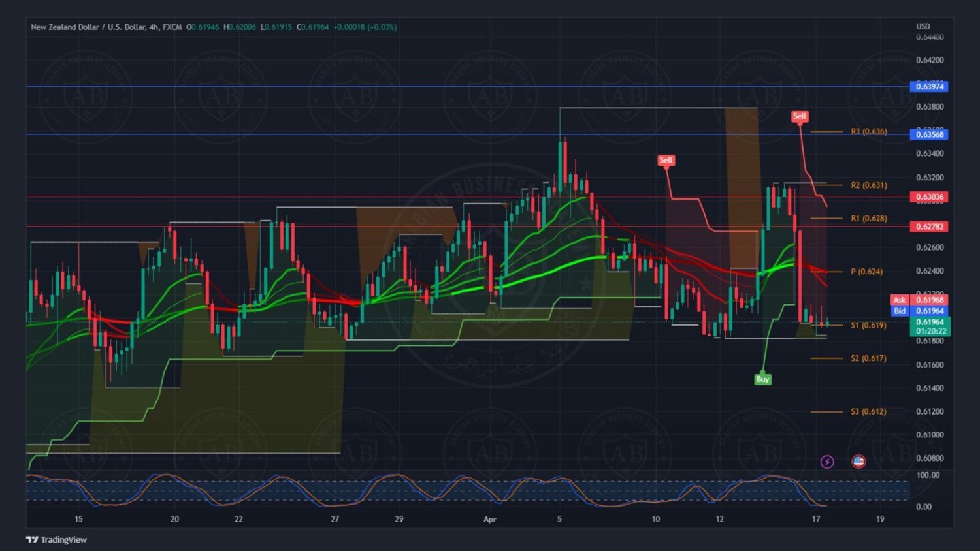Click the S1 (0.619) pivot label
980x551 pixels.
pos(868,324)
